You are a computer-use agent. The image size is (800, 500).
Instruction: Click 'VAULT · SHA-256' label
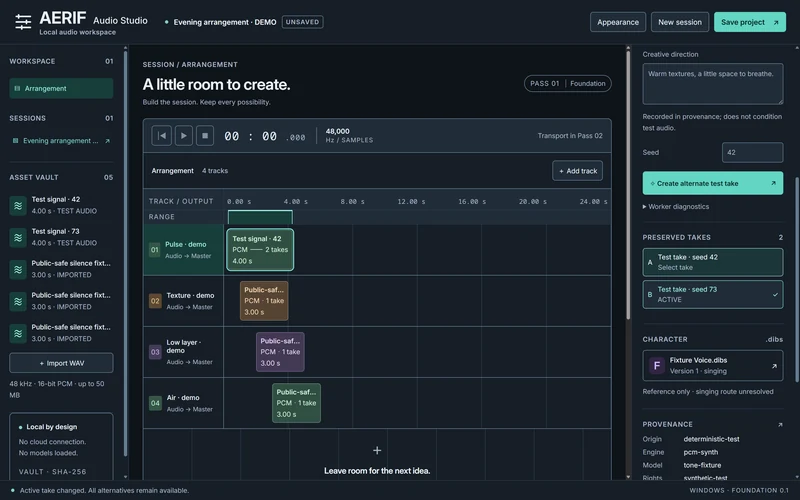53,472
